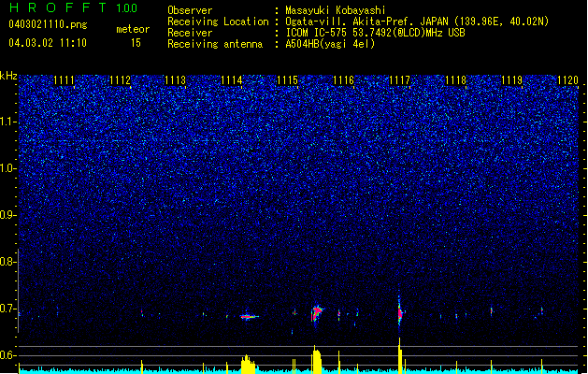Screen dimensions: 588x374
Task: Click the tall meteor echo at 1117
Action: (x=400, y=312)
